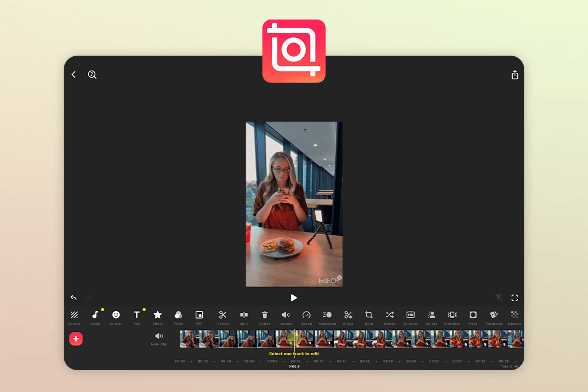Click the 00:20 mark on timeline ruler

[x=411, y=361]
